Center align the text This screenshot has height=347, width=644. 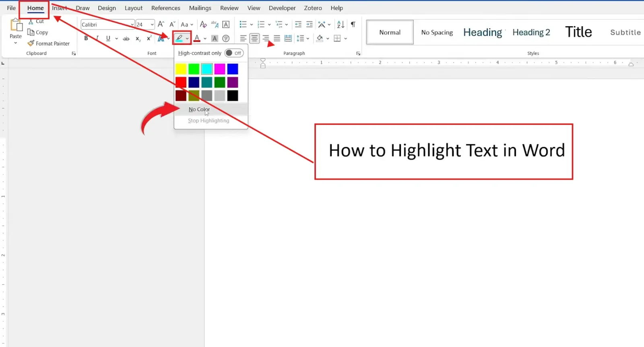pos(254,39)
